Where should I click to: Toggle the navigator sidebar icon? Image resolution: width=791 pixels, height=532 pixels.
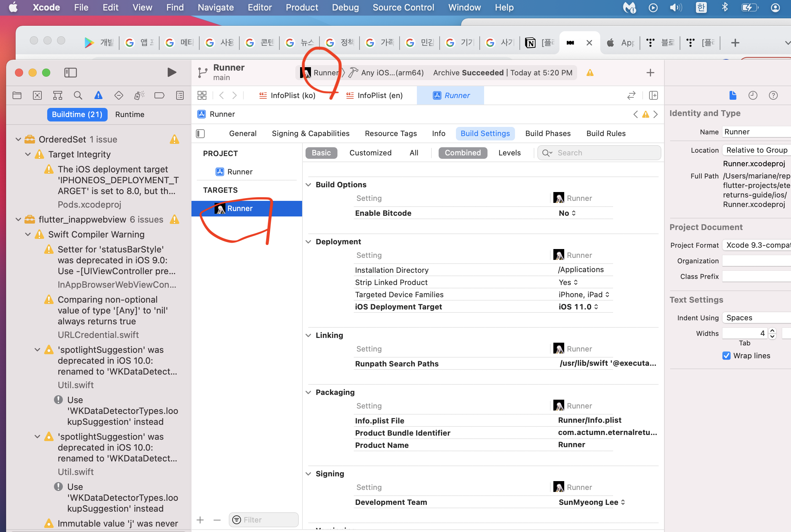click(70, 72)
